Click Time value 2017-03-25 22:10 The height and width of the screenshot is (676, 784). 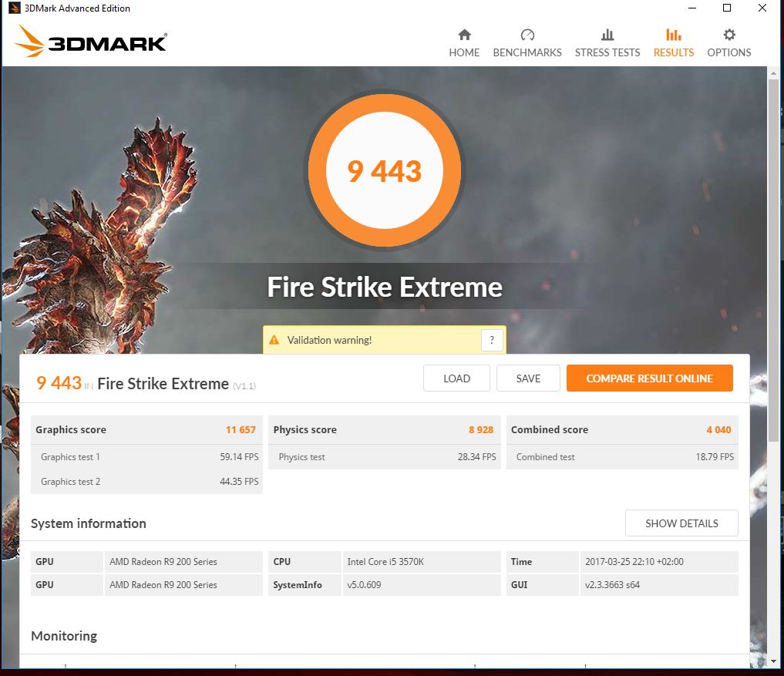[x=634, y=561]
